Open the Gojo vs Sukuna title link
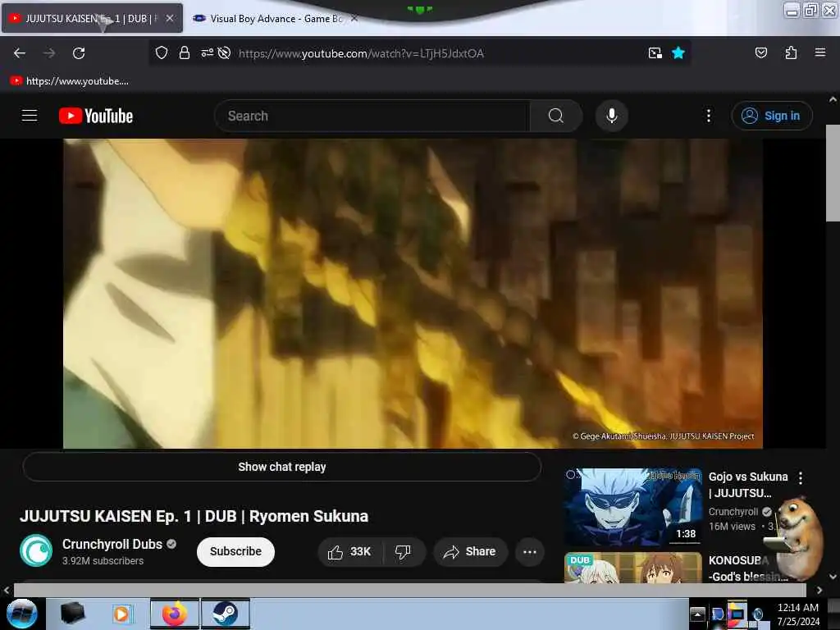Screen dimensions: 840x630 [748, 484]
